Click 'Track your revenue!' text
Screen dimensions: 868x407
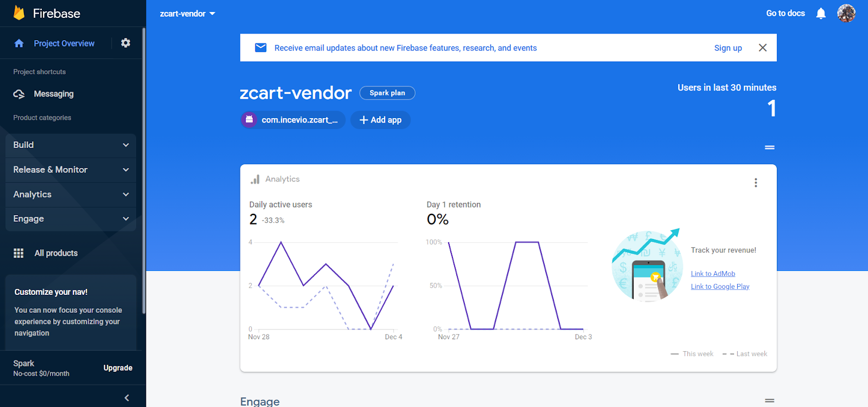[723, 250]
